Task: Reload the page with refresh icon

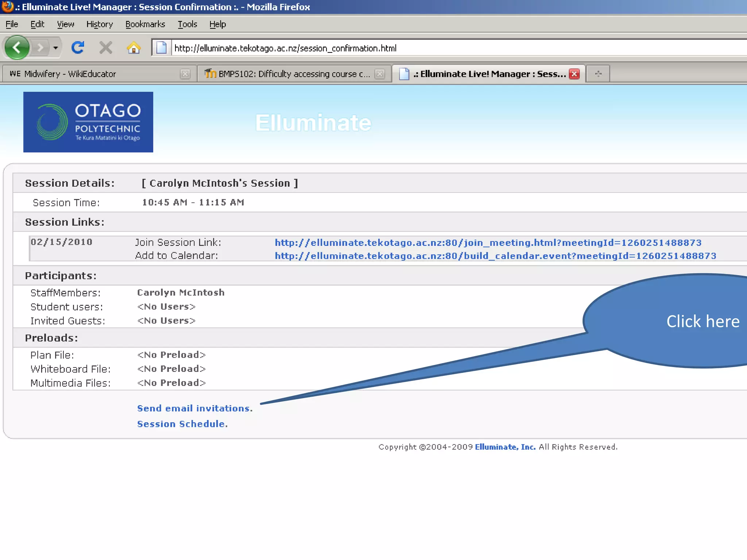Action: click(78, 48)
